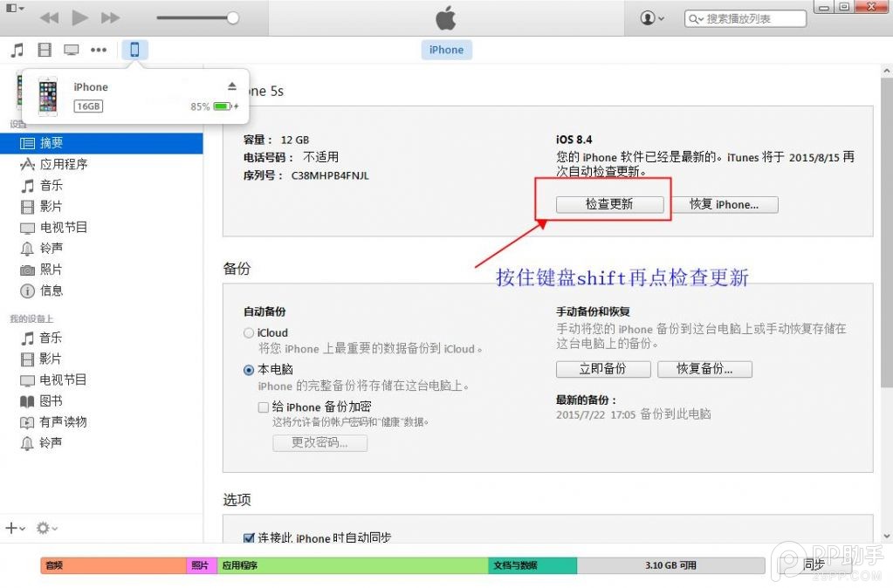Click the battery 85% indicator

[214, 106]
